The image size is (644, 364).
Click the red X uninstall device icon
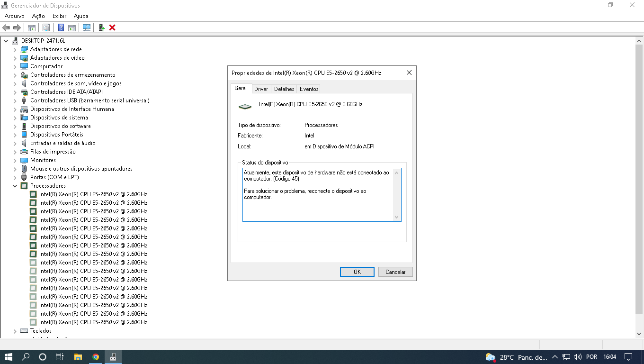pos(112,27)
